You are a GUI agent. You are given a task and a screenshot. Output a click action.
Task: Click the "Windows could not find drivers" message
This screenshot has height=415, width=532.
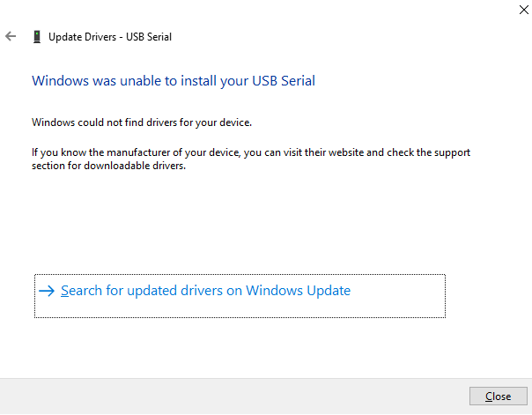coord(142,122)
